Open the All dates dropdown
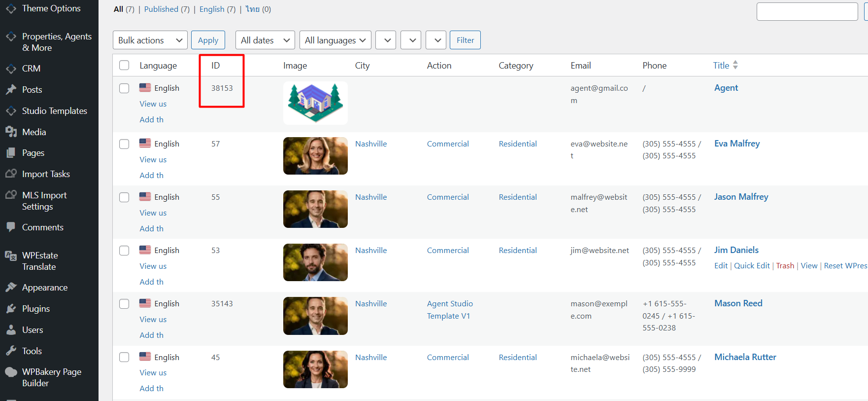 pos(265,40)
